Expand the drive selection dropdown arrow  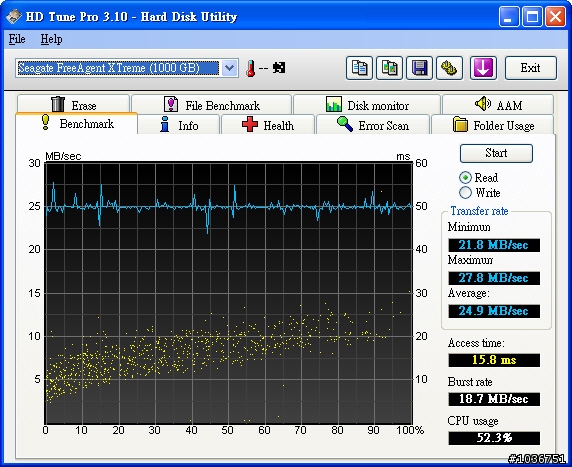coord(229,68)
